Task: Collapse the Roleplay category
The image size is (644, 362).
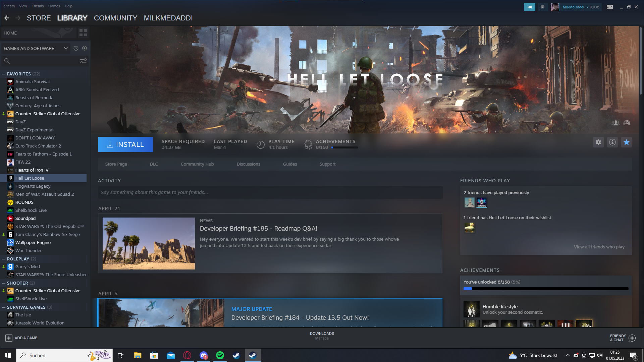Action: pos(4,259)
